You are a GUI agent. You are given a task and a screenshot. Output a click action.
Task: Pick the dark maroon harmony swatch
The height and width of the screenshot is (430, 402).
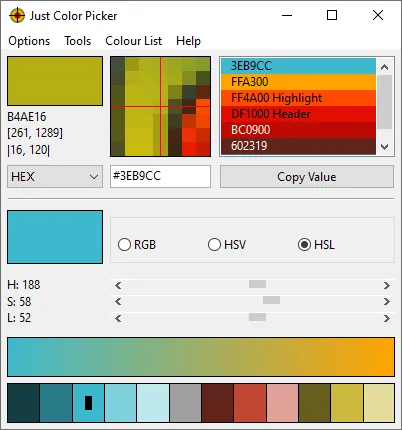[217, 403]
